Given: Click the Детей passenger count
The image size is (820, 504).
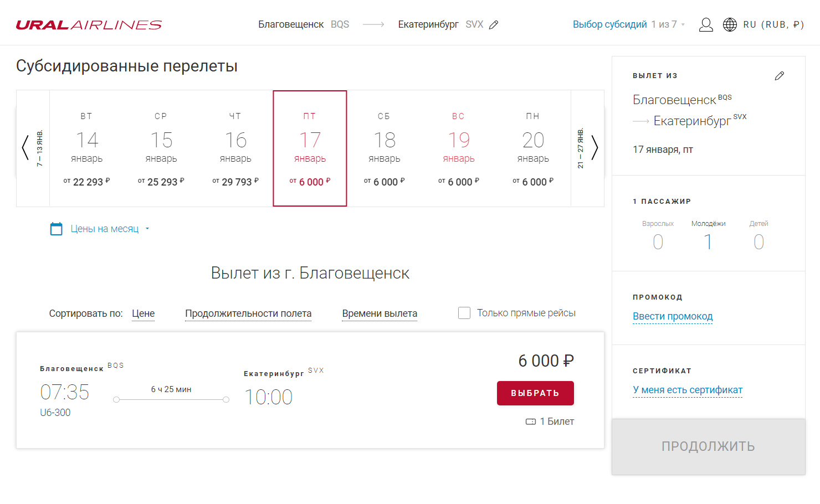Looking at the screenshot, I should click(x=758, y=242).
